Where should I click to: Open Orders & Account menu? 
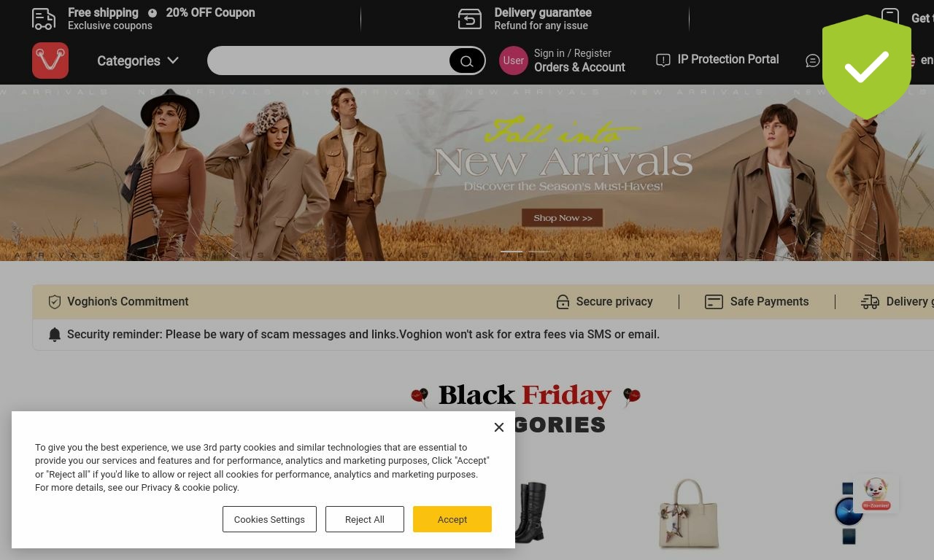click(x=579, y=67)
